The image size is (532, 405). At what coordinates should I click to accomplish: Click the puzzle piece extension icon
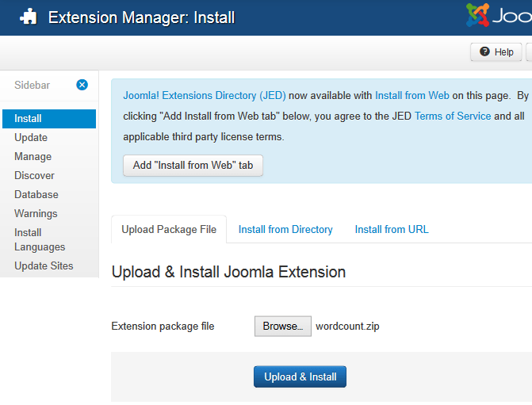(28, 17)
